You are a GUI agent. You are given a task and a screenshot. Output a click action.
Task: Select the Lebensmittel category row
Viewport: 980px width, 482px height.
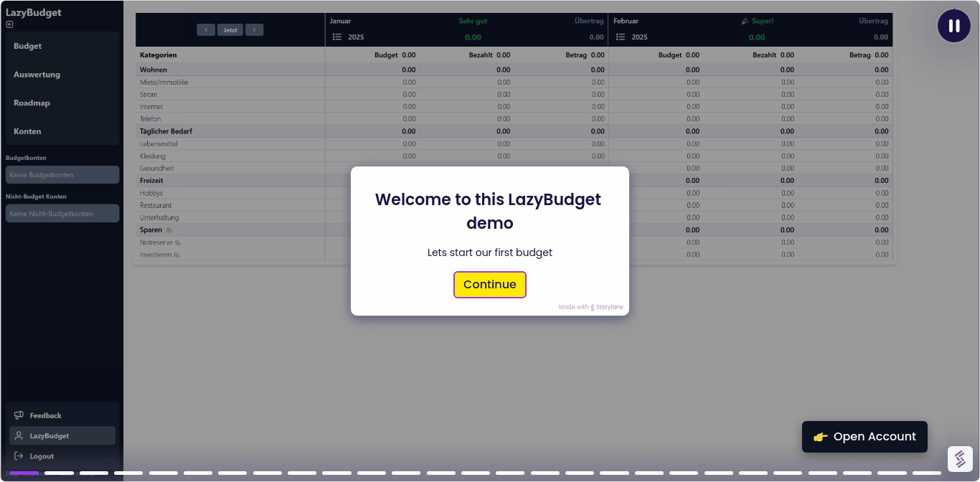coord(514,144)
